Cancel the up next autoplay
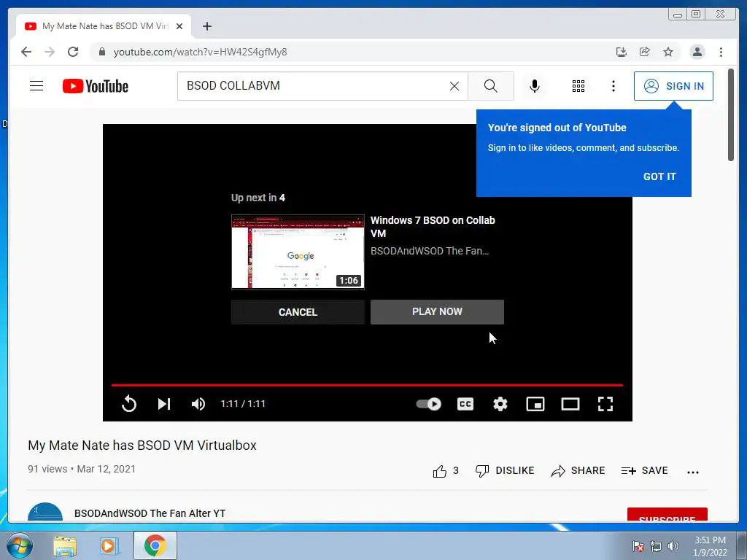Viewport: 747px width, 560px height. (298, 312)
